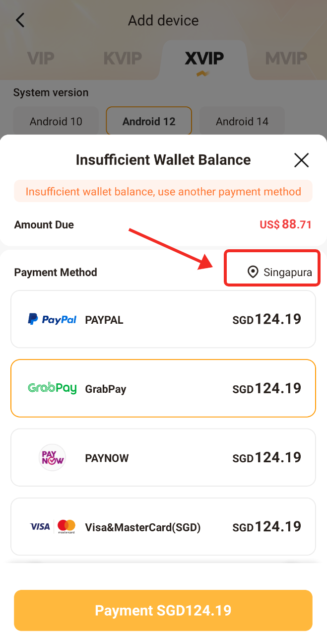Click the PayPal logo icon
The width and height of the screenshot is (327, 644).
point(52,319)
